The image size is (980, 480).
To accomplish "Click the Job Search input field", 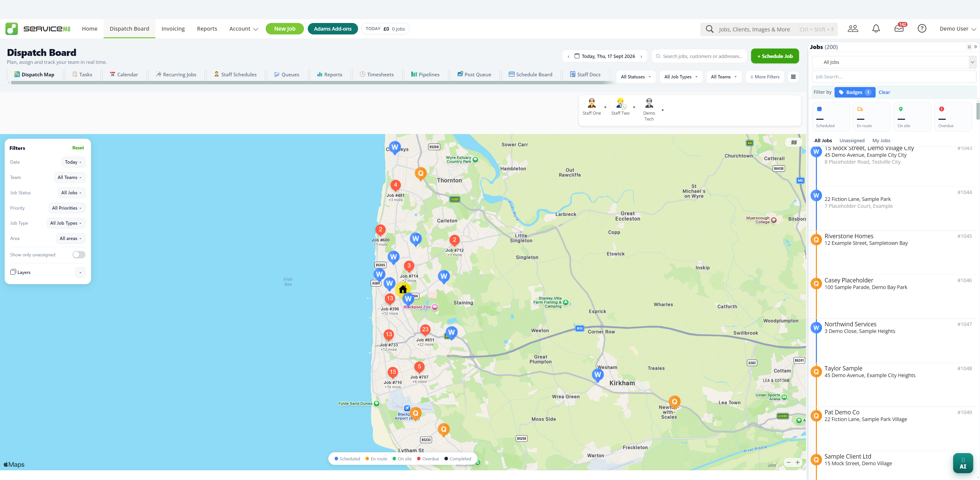I will 894,77.
